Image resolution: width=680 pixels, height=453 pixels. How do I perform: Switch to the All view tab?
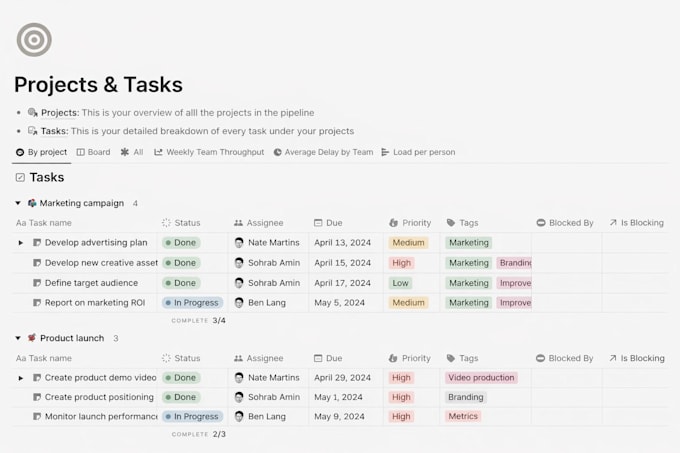pyautogui.click(x=132, y=152)
